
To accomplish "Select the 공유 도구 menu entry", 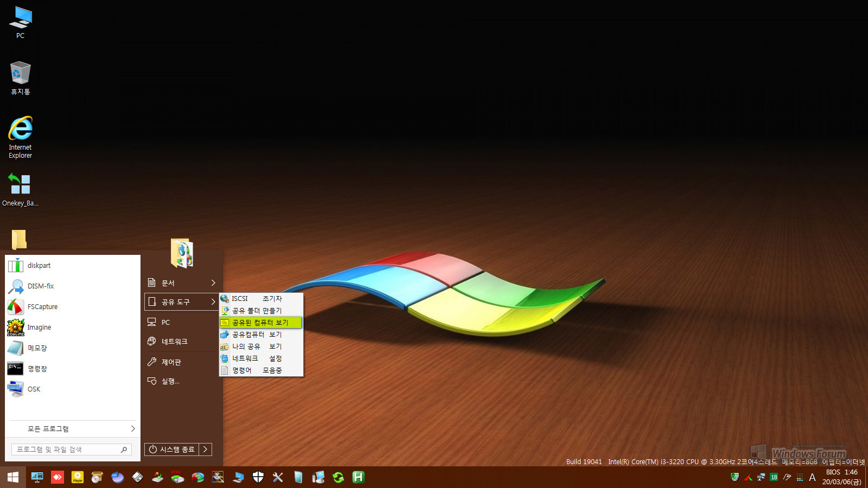I will pyautogui.click(x=182, y=302).
